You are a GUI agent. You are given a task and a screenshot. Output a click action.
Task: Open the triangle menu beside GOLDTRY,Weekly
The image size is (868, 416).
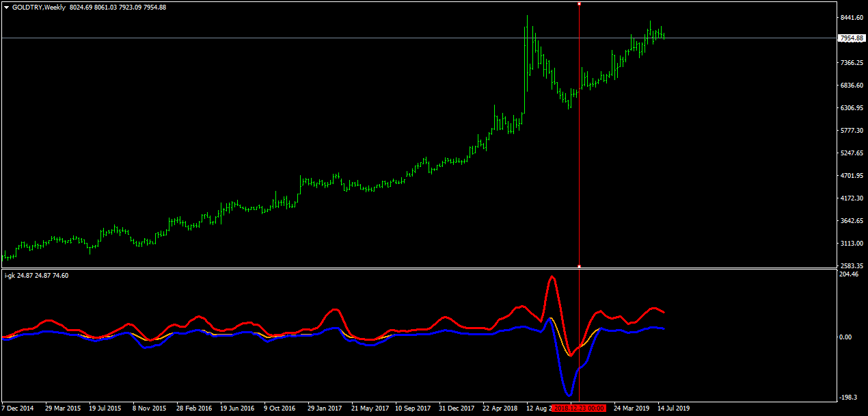click(7, 8)
